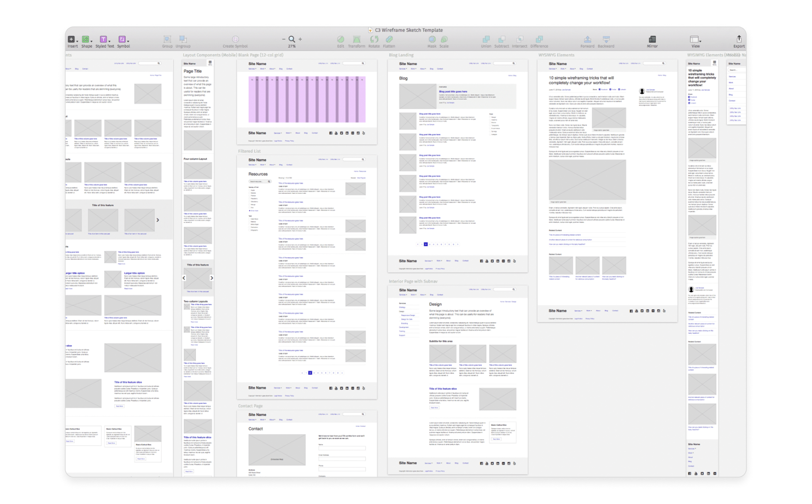The height and width of the screenshot is (504, 812).
Task: Open the Symbol dropdown menu
Action: [x=123, y=40]
